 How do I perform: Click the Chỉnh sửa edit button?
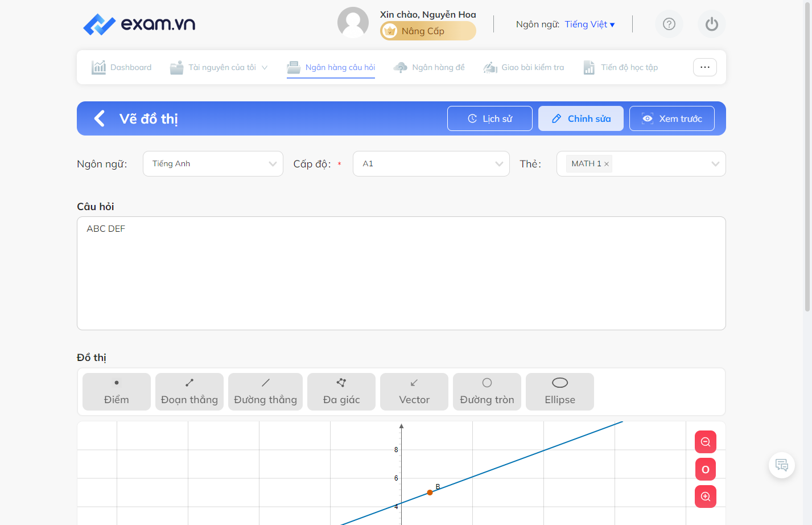click(x=581, y=118)
